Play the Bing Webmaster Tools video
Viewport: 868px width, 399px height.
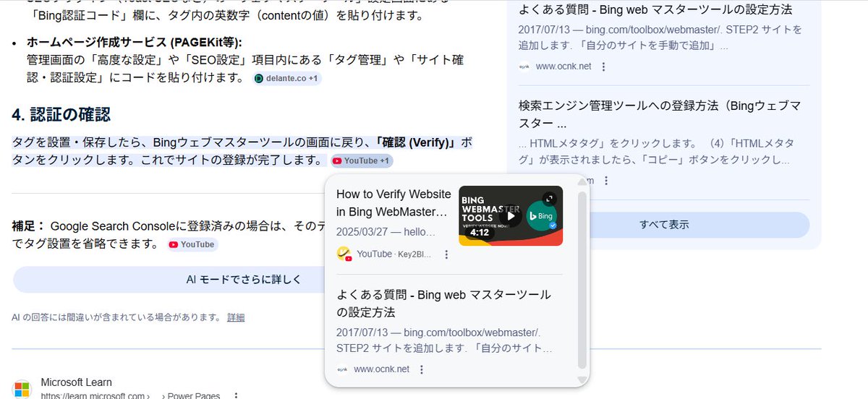511,215
